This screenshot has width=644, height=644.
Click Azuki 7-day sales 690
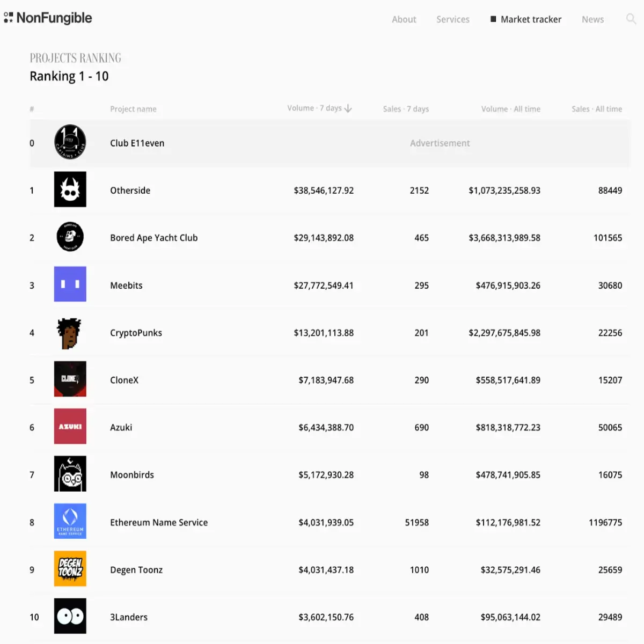coord(422,428)
